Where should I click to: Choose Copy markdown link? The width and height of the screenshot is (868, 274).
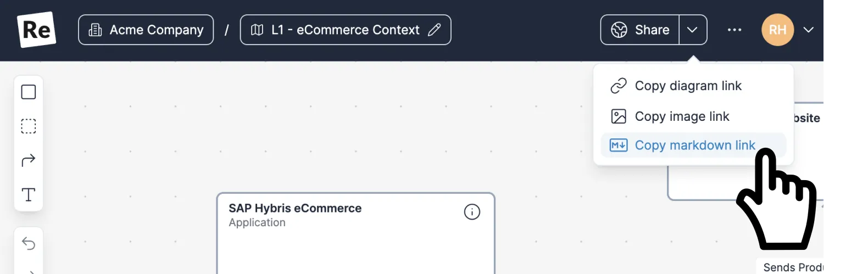click(x=694, y=146)
